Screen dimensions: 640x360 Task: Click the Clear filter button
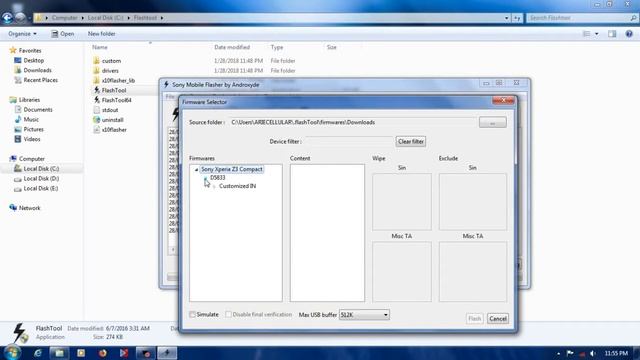click(x=411, y=141)
